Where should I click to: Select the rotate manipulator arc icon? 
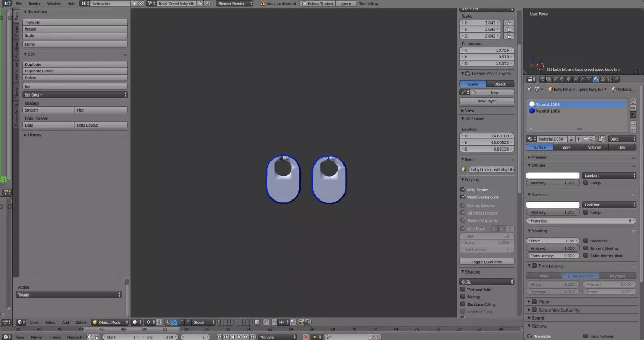pos(181,322)
